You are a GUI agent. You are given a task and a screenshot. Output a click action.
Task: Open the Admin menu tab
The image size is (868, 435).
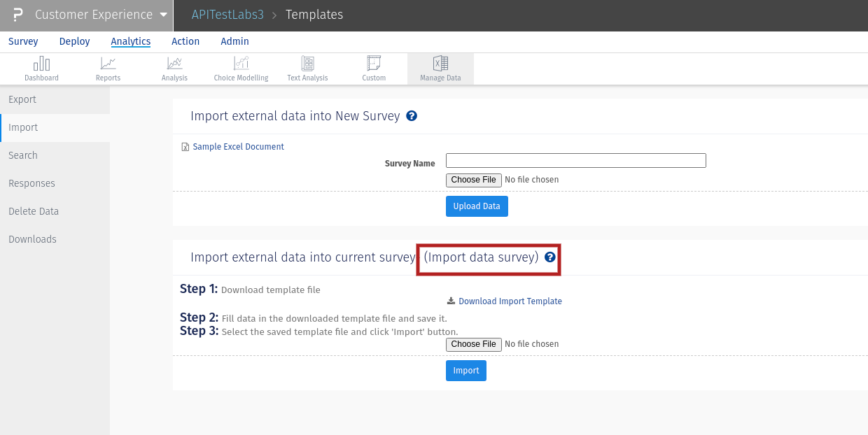pyautogui.click(x=234, y=41)
